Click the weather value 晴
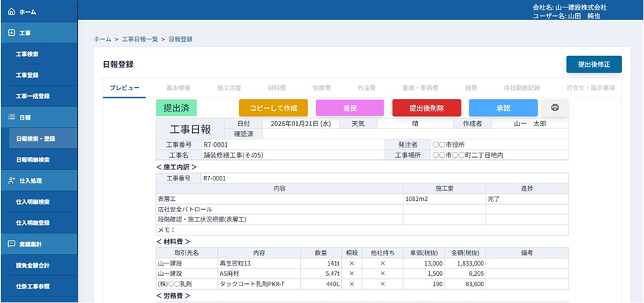The width and height of the screenshot is (644, 303). coord(415,123)
